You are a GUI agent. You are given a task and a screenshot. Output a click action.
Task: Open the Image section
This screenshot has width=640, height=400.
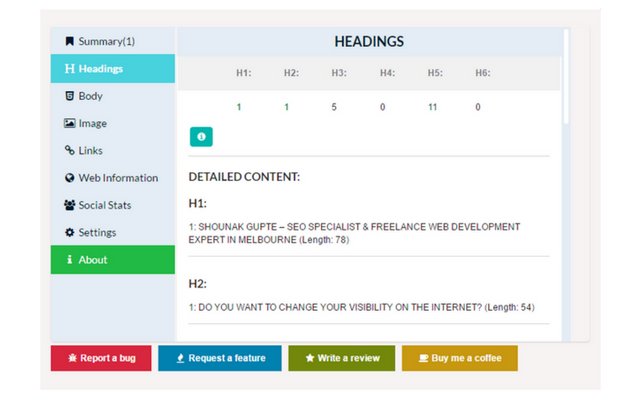pyautogui.click(x=113, y=123)
